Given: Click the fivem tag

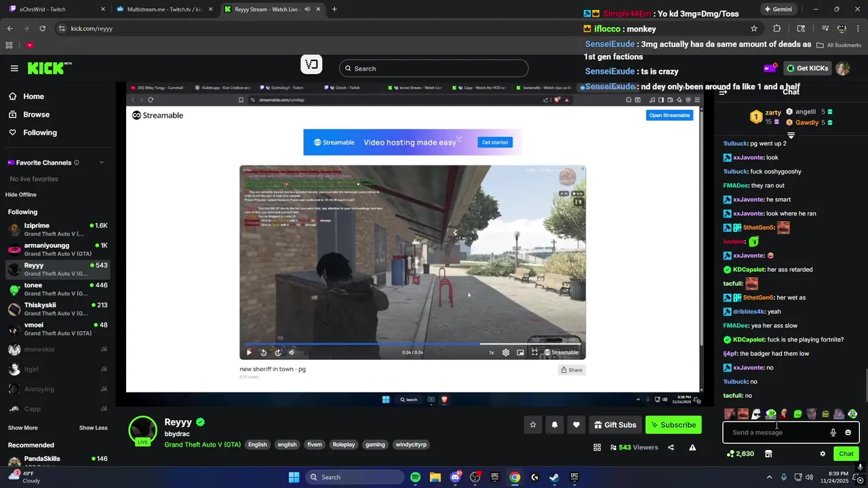Looking at the screenshot, I should coord(315,445).
